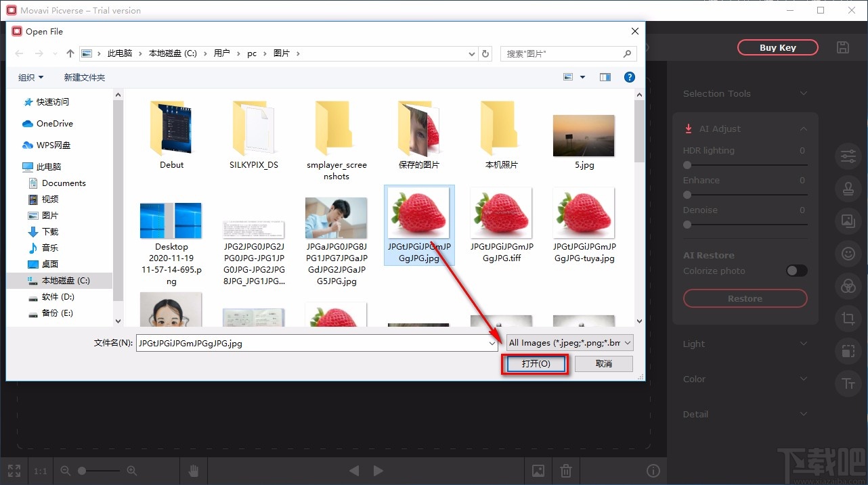Collapse the AI Adjust section
868x485 pixels.
[803, 128]
